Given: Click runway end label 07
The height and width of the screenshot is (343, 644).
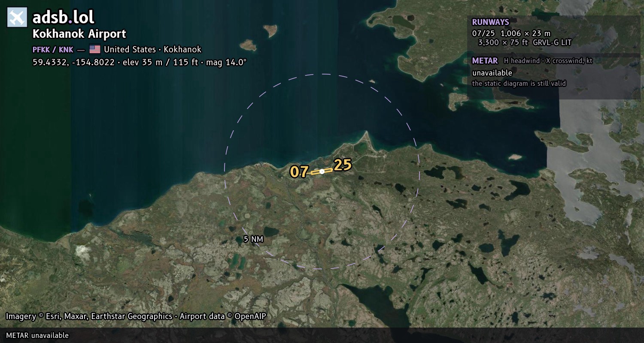Looking at the screenshot, I should (299, 172).
